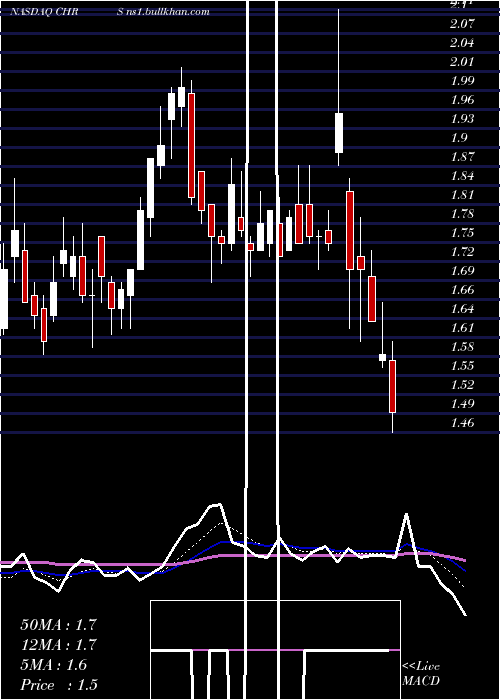Click the small white candle near 1.56
The width and height of the screenshot is (500, 700).
click(383, 357)
